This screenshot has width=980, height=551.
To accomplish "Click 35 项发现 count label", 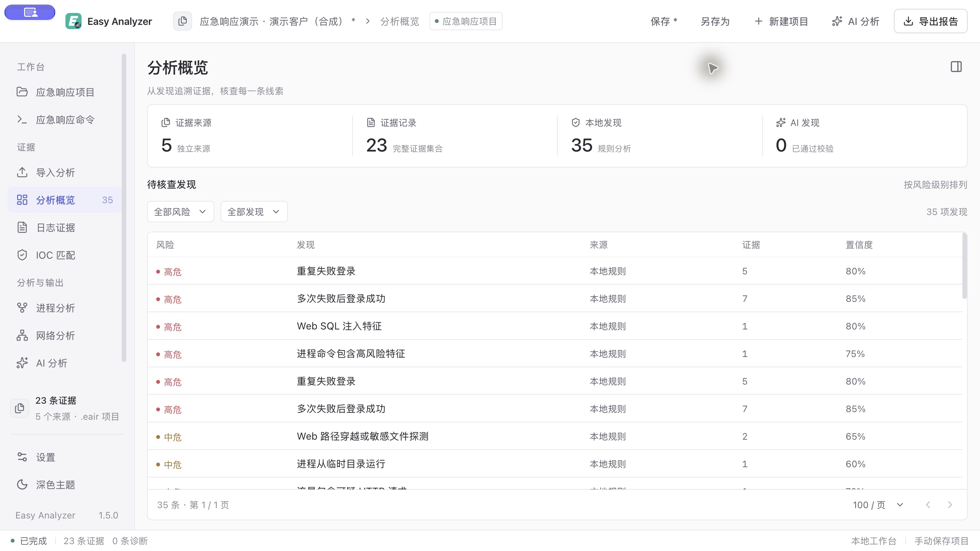I will [947, 212].
